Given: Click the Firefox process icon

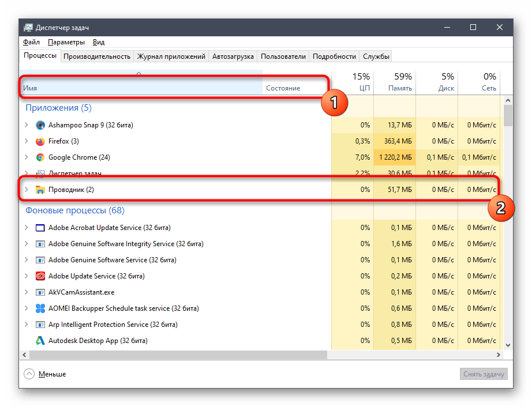Looking at the screenshot, I should point(40,141).
